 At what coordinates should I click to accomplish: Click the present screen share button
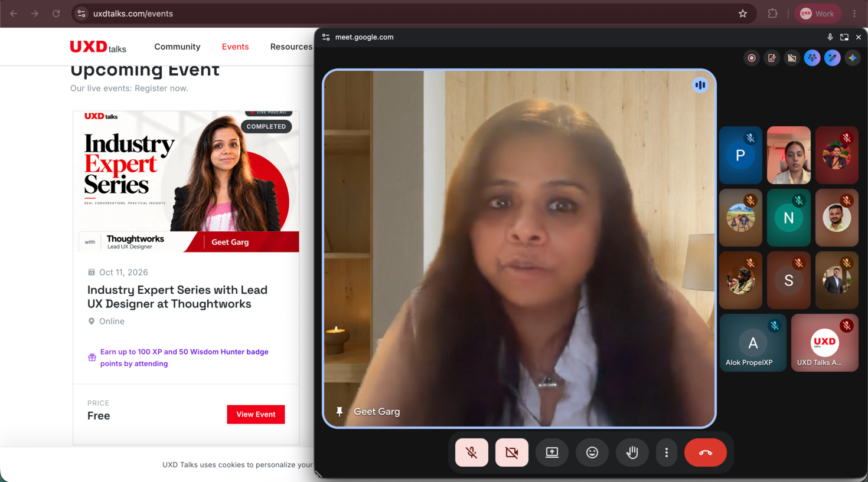[x=552, y=453]
